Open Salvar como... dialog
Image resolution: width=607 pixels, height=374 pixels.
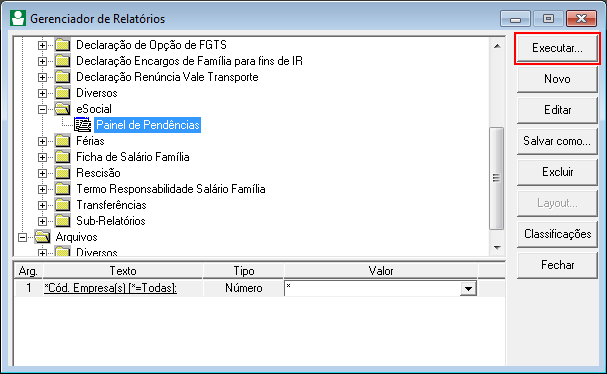(557, 141)
